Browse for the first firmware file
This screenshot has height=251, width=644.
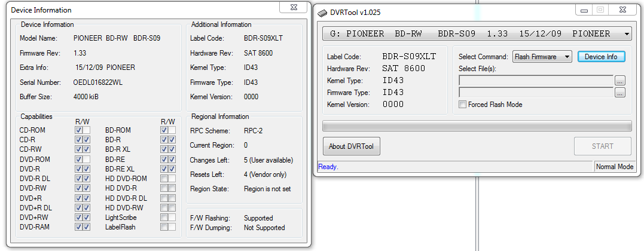point(619,81)
